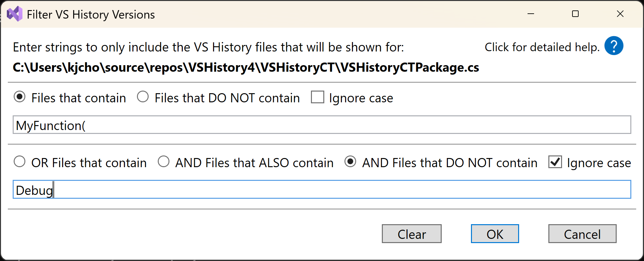This screenshot has height=261, width=644.
Task: Click the "Click for detailed help." text
Action: click(542, 47)
